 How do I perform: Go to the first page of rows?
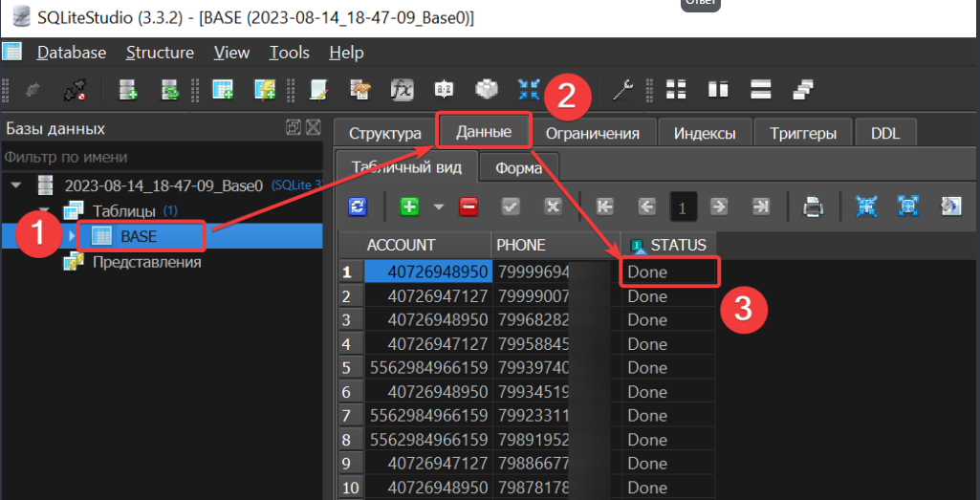click(604, 206)
